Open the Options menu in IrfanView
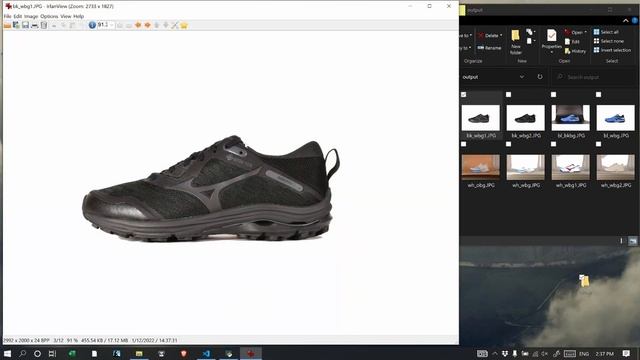Viewport: 640px width, 360px height. pyautogui.click(x=49, y=16)
